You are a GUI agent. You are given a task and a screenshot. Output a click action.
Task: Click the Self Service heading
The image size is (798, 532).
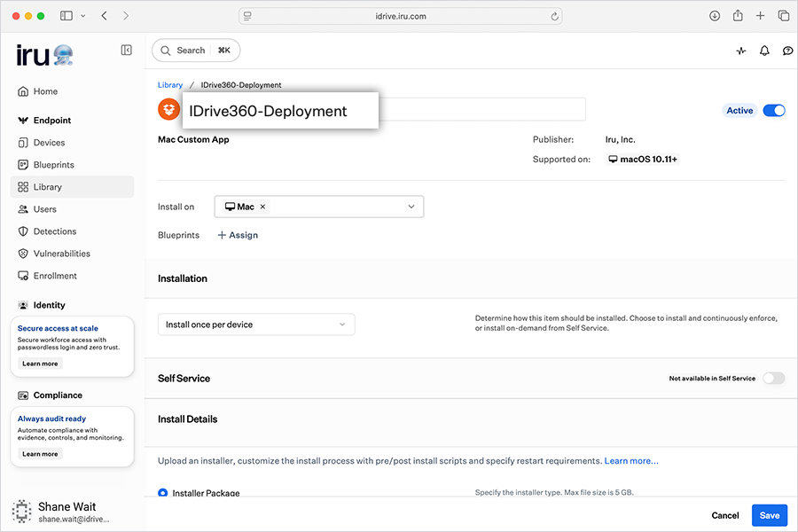[184, 379]
